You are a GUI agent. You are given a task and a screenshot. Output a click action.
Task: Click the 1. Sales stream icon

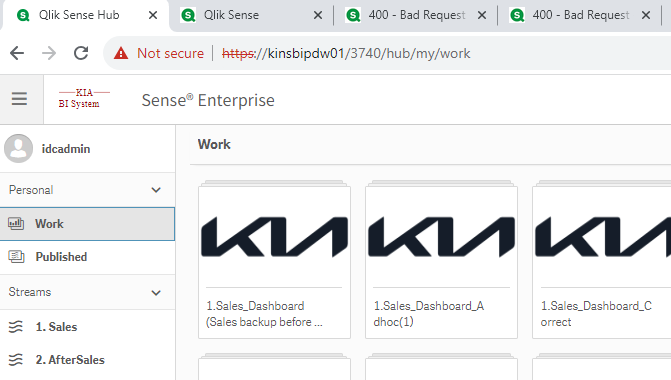coord(16,327)
